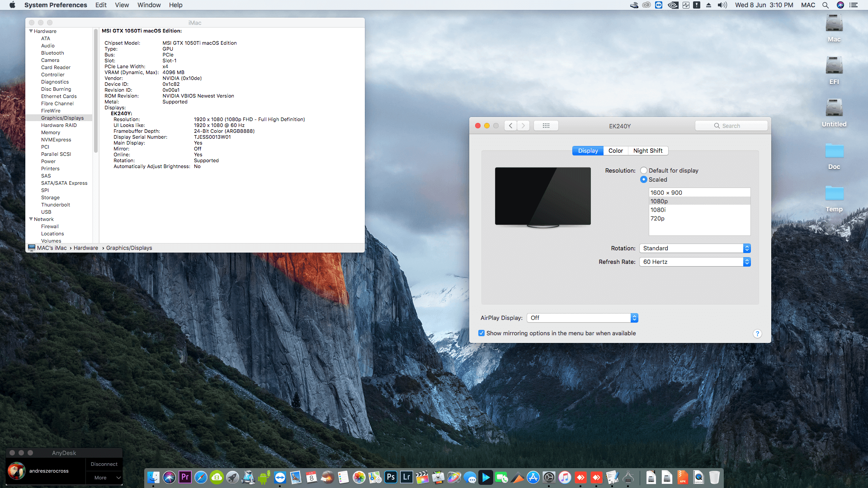
Task: Uncheck Show mirroring options in menu bar
Action: [481, 333]
